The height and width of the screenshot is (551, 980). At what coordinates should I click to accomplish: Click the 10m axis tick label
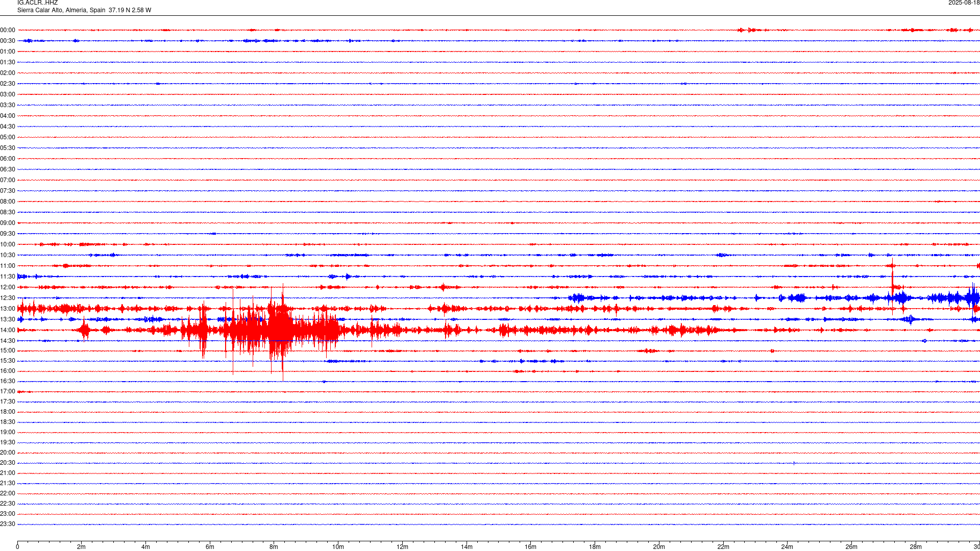[338, 547]
